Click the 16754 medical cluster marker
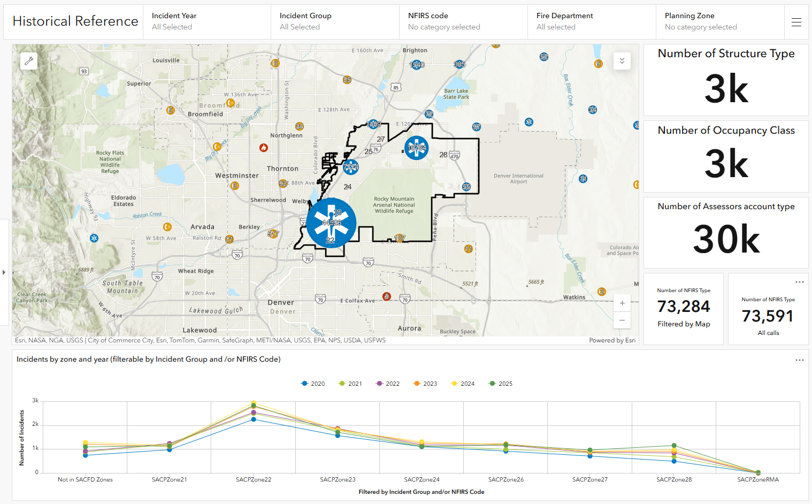The width and height of the screenshot is (812, 504). click(x=416, y=148)
